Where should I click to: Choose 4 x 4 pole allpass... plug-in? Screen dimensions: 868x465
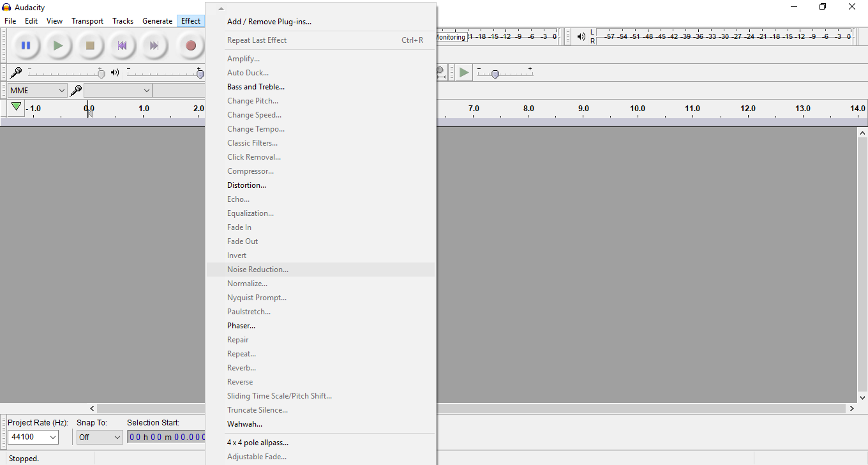tap(320, 443)
